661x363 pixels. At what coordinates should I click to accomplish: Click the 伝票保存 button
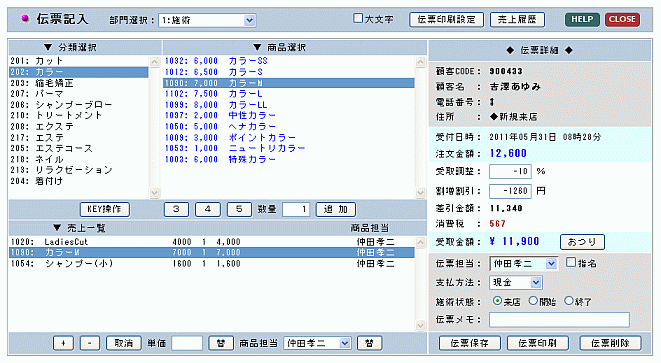(470, 343)
